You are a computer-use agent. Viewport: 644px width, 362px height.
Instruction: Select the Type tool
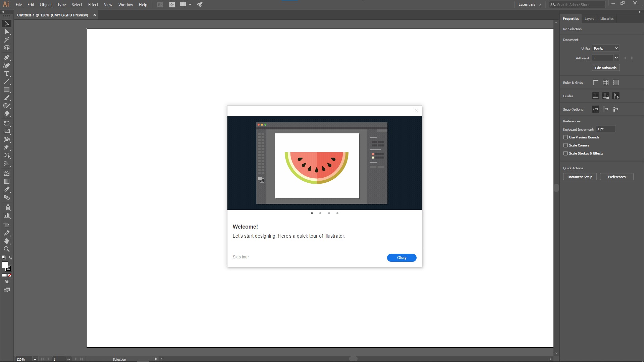click(6, 73)
